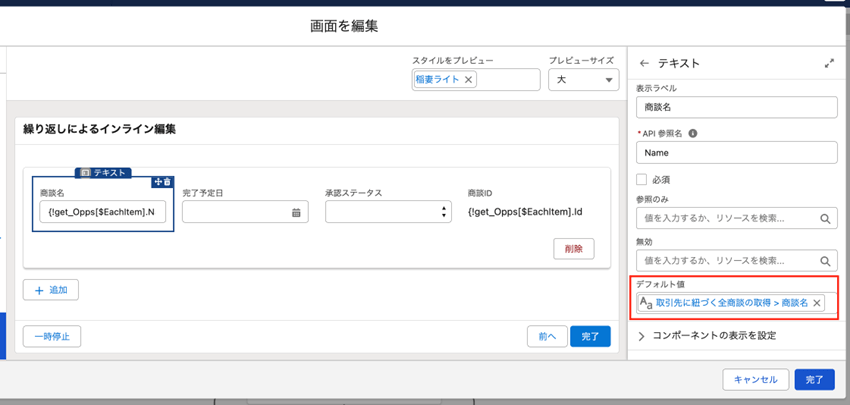
Task: Open the プレビューサイズ dropdown
Action: (584, 80)
